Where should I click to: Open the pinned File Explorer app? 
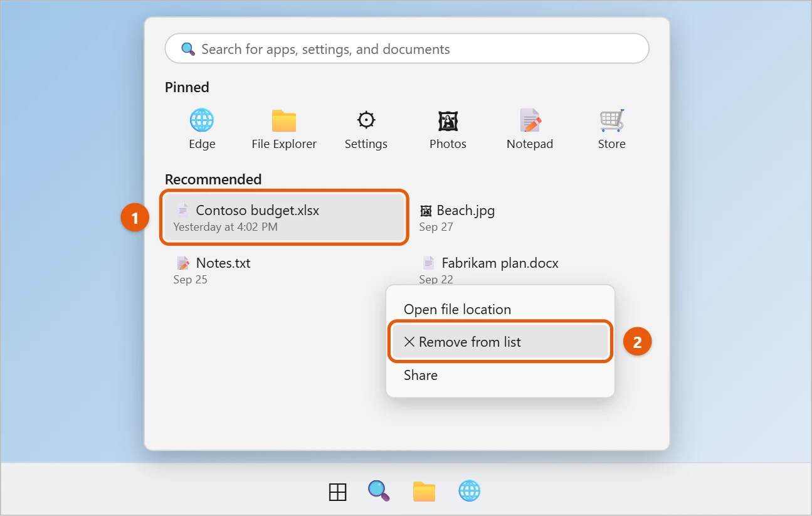[x=284, y=129]
